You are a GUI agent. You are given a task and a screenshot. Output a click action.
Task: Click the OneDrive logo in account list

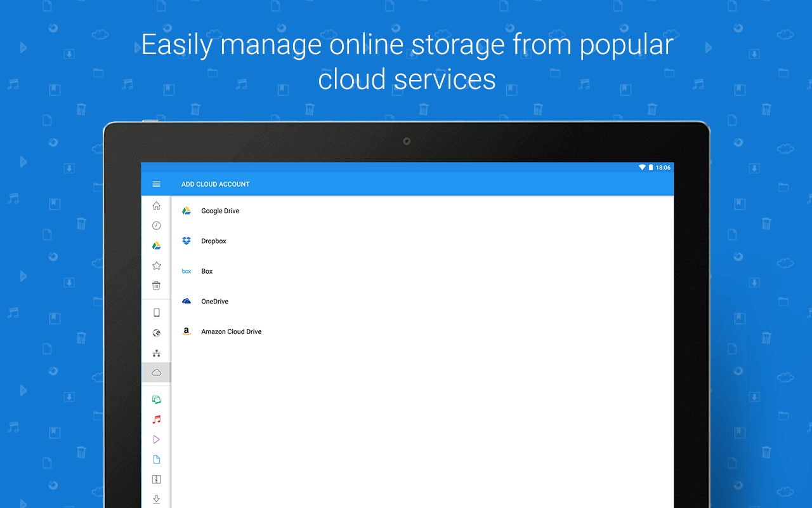[187, 302]
